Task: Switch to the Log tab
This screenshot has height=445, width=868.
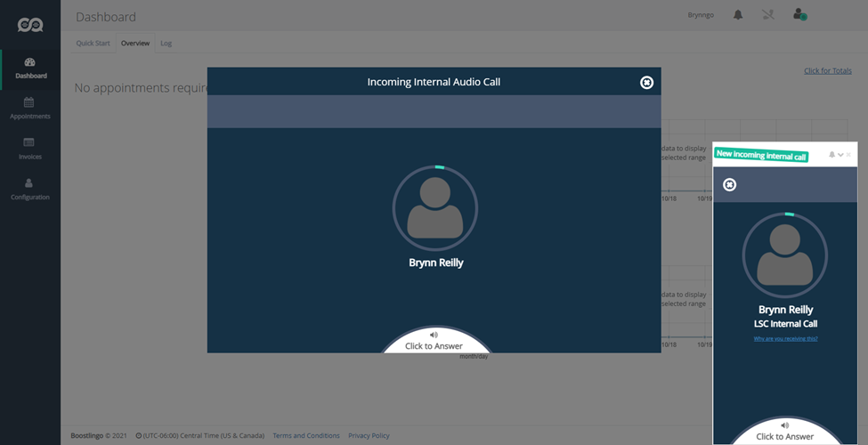Action: (166, 44)
